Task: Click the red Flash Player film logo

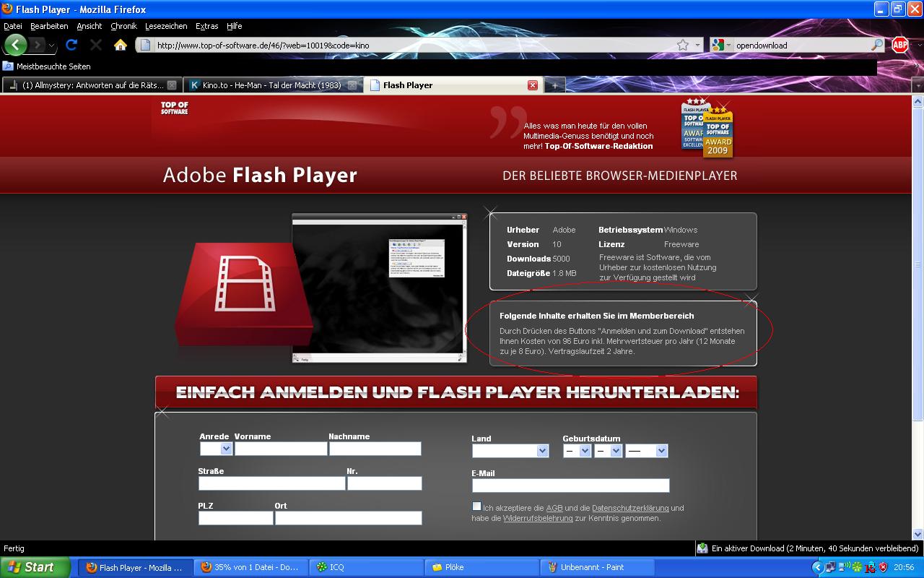Action: tap(244, 295)
